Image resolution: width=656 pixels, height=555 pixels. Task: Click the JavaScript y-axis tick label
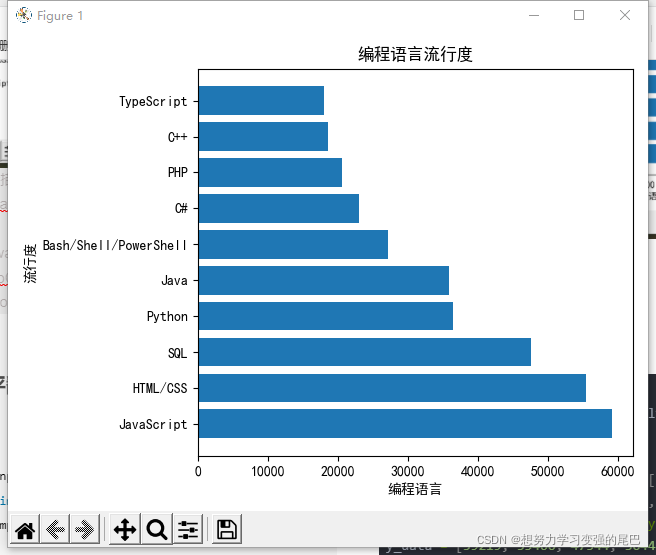[x=153, y=425]
